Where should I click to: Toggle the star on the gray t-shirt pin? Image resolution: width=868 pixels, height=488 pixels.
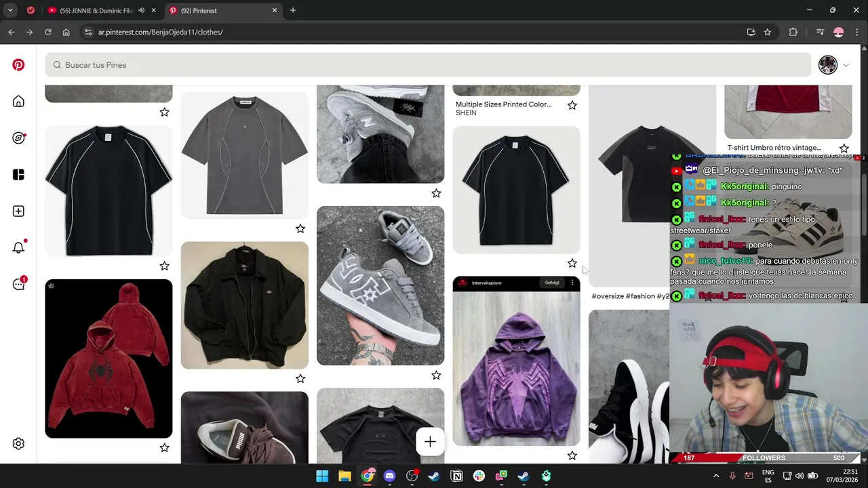coord(300,229)
